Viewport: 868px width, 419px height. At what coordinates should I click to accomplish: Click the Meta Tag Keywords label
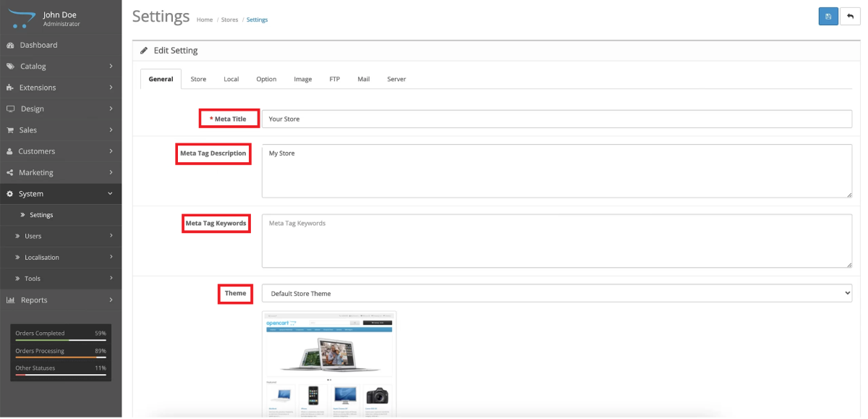[216, 224]
